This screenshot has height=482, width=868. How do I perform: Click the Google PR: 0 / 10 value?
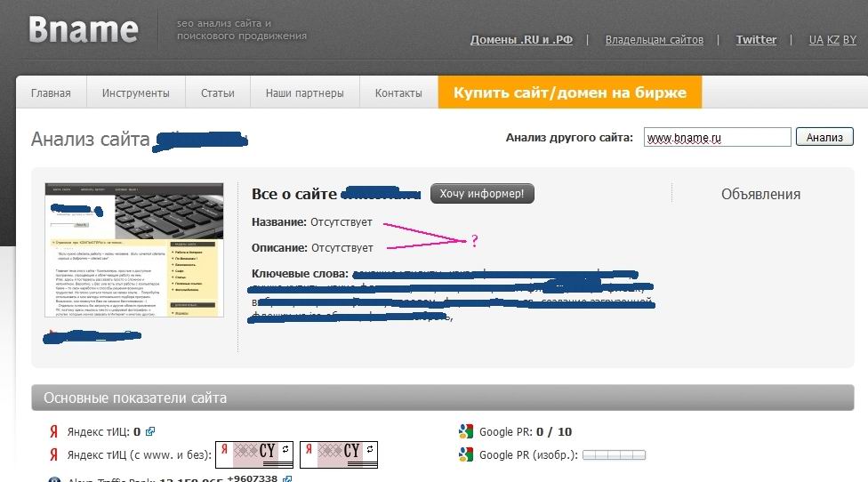coord(553,431)
